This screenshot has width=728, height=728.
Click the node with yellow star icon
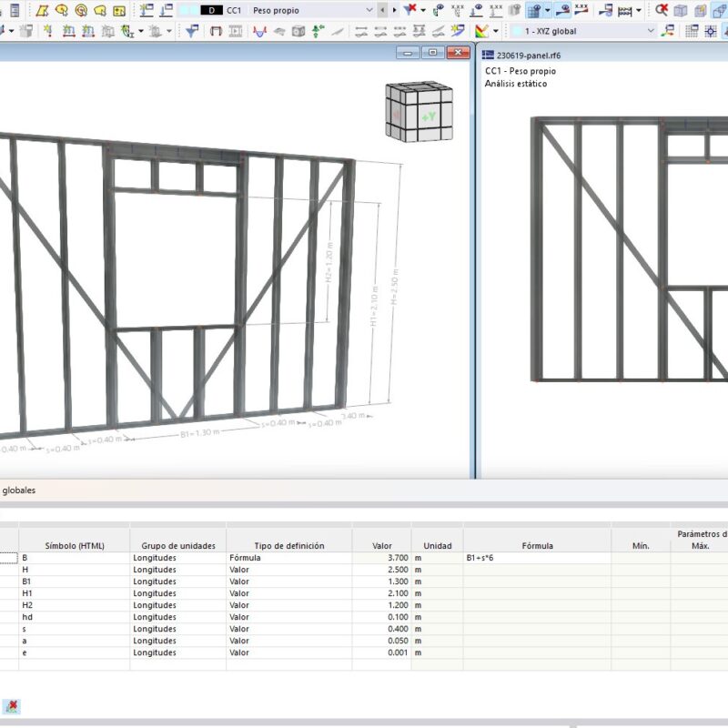[x=47, y=31]
